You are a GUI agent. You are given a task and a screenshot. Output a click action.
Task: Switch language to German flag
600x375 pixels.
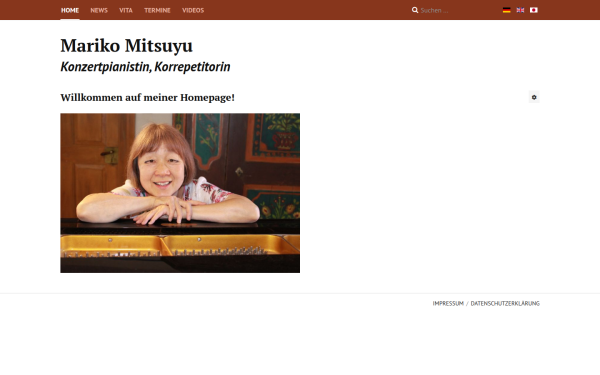506,10
